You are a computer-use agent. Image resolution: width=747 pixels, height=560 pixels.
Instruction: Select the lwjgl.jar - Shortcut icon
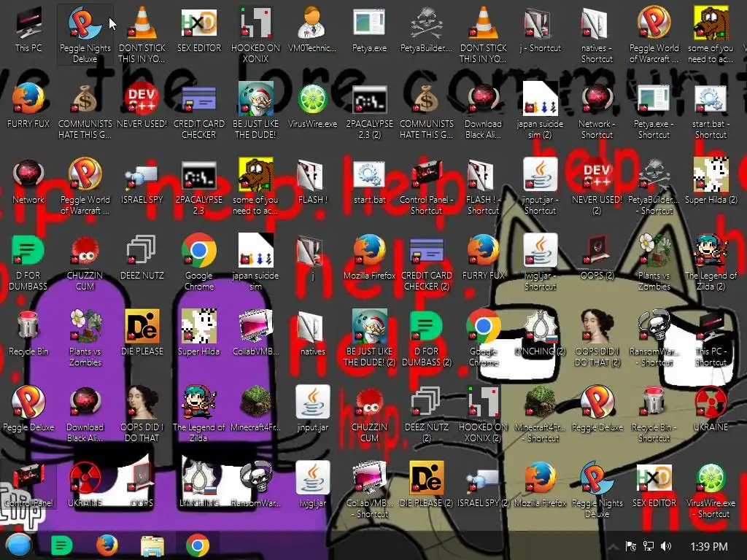coord(541,262)
